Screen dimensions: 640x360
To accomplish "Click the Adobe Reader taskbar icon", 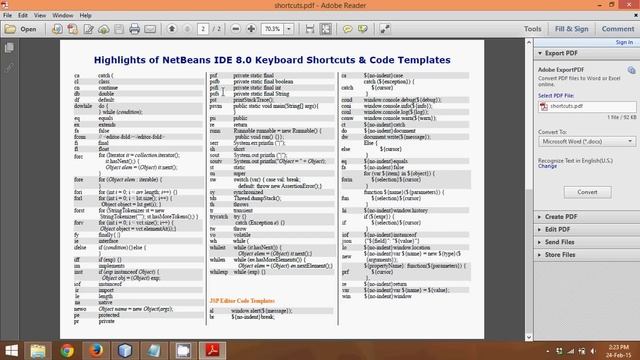I will pyautogui.click(x=212, y=351).
